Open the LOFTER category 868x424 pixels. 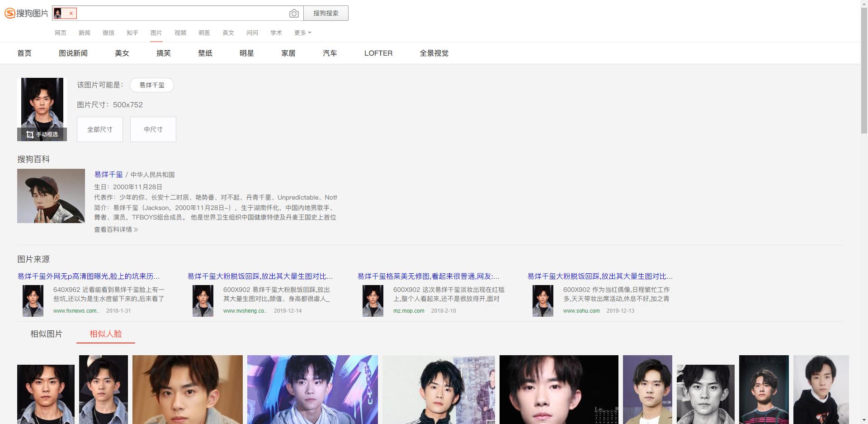coord(378,53)
